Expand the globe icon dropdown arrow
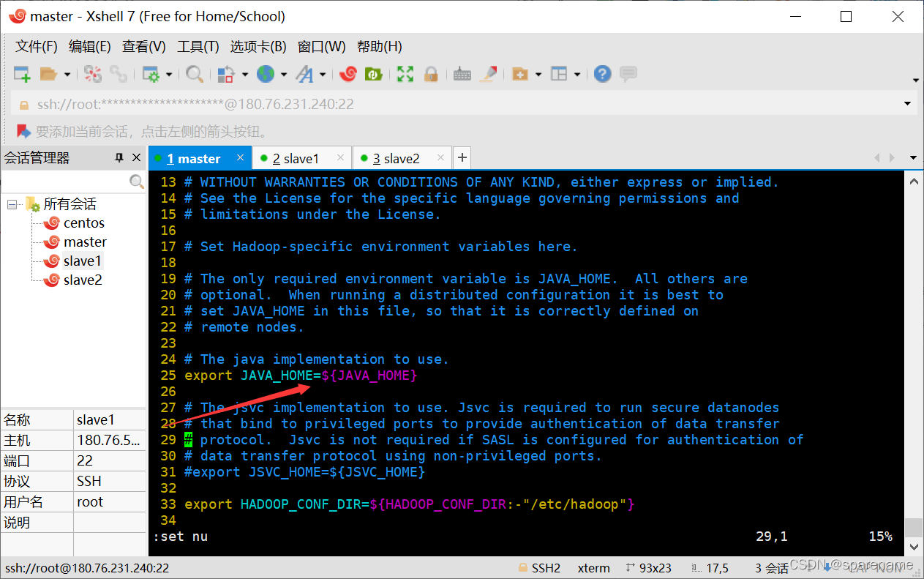924x579 pixels. (283, 74)
